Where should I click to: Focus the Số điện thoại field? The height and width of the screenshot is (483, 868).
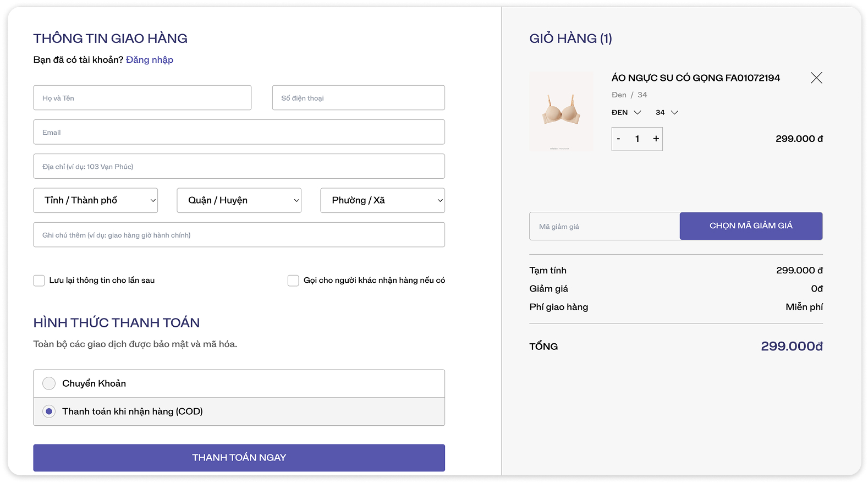click(x=358, y=98)
